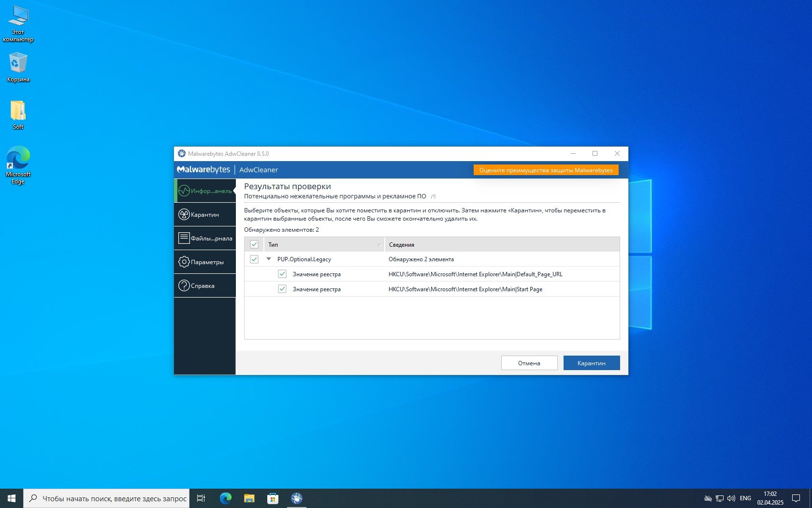Toggle the PUP.Optional.Legacy group checkbox
The height and width of the screenshot is (508, 812).
click(254, 259)
